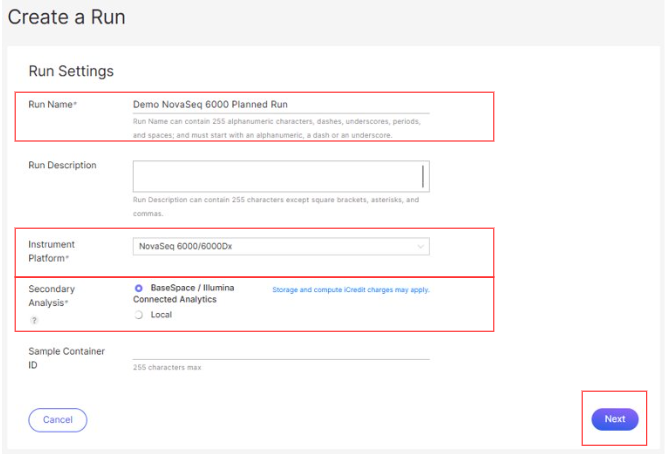Choose the Local secondary analysis option
Viewport: 667px width, 454px height.
pos(139,314)
